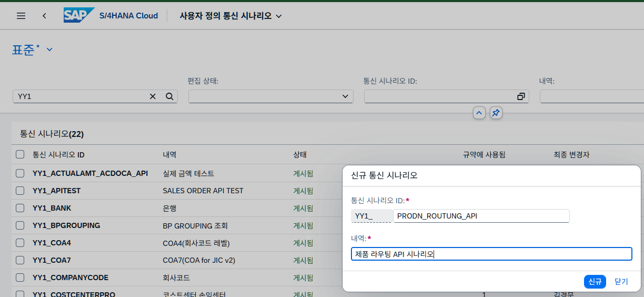The width and height of the screenshot is (644, 297).
Task: Select checkbox for YY1_COA7 row
Action: (x=20, y=260)
